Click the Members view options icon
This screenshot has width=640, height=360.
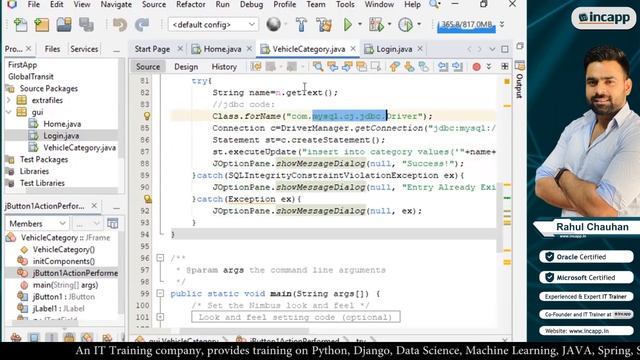point(113,223)
